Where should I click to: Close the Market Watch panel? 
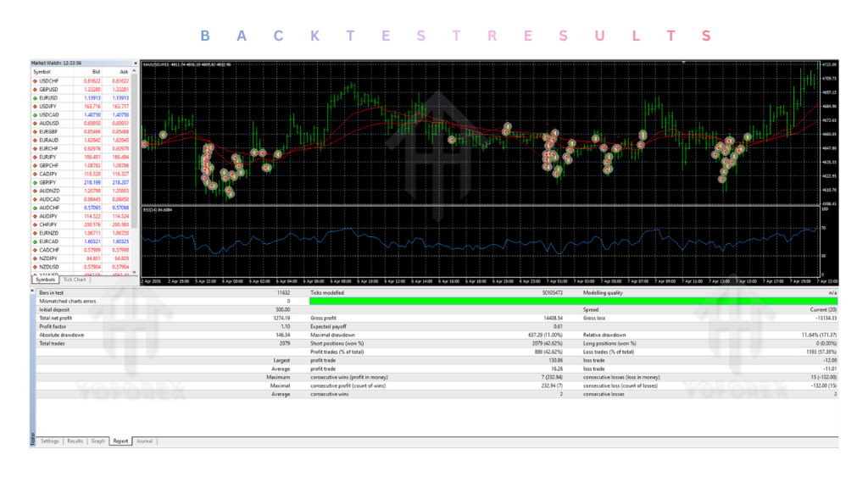135,63
